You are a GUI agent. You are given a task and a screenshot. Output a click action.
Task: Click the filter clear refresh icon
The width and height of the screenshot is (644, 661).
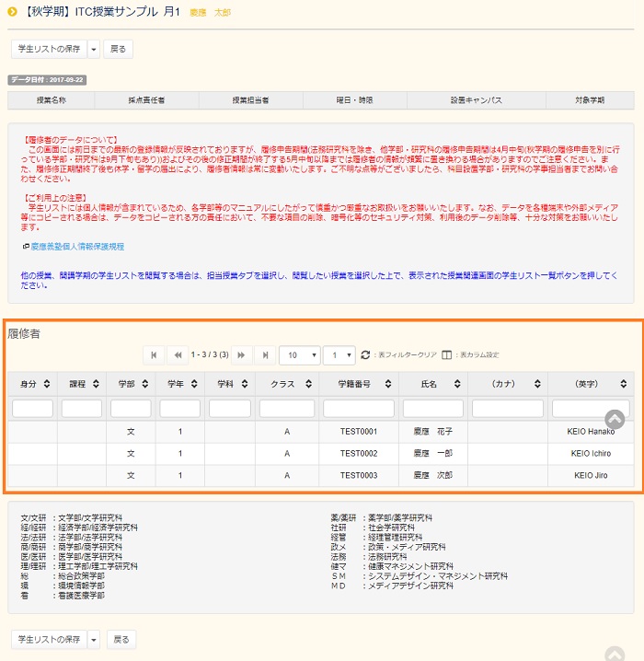click(x=365, y=354)
